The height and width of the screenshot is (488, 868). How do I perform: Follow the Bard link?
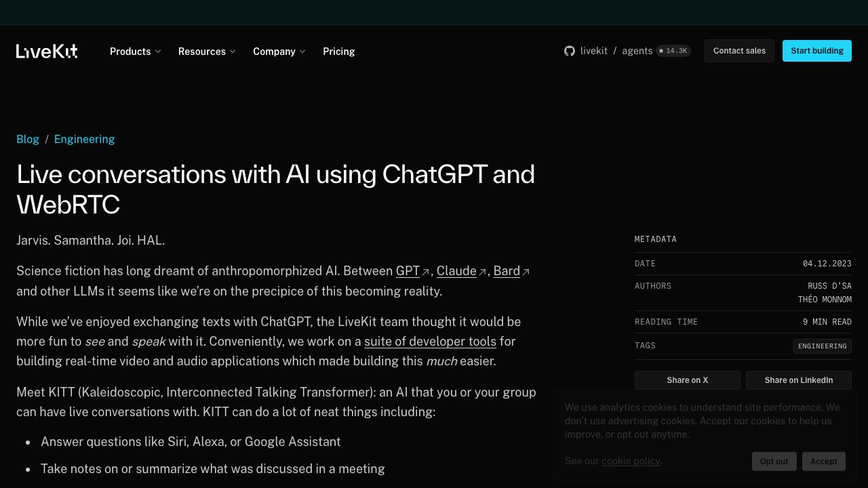pyautogui.click(x=511, y=271)
